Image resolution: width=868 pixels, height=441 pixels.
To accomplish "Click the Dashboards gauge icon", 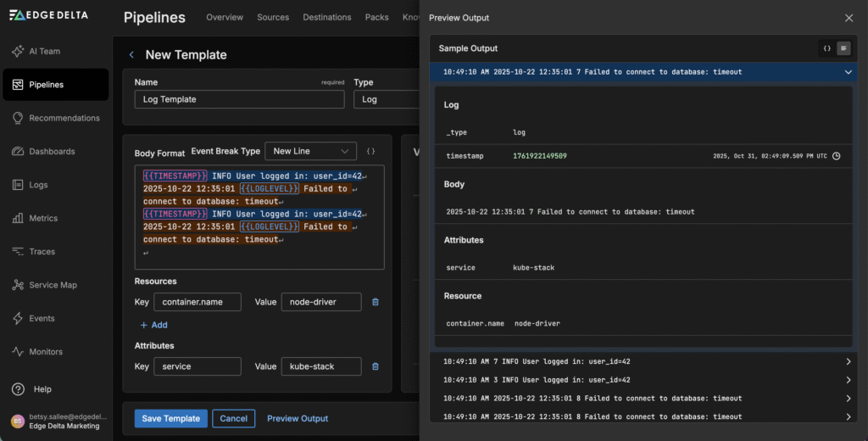I will (18, 152).
